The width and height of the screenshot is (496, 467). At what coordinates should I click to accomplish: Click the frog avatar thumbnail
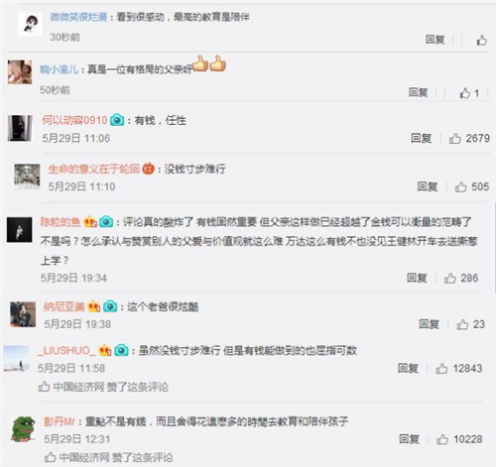point(23,430)
